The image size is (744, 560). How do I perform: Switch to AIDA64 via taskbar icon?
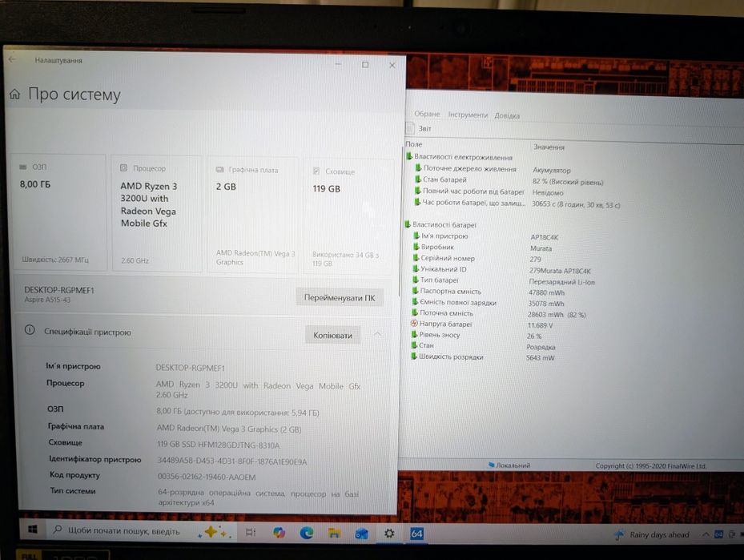(416, 534)
